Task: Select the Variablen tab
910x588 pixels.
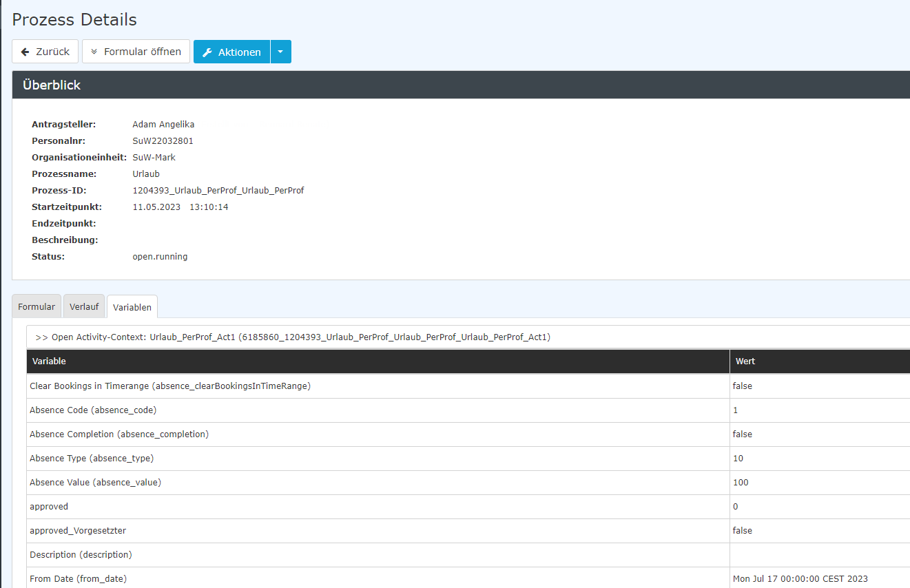Action: pos(132,308)
